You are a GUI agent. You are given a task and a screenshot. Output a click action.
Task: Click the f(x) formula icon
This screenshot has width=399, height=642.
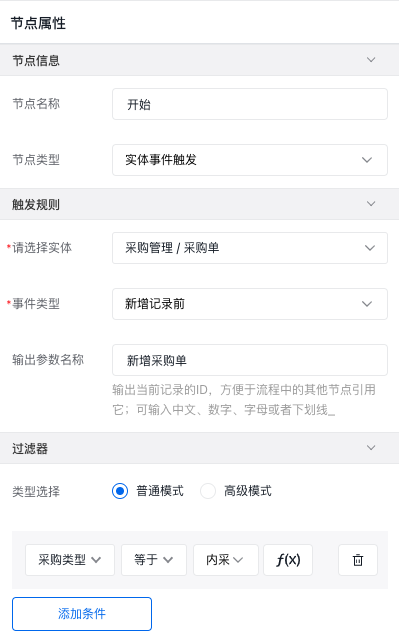(x=288, y=560)
